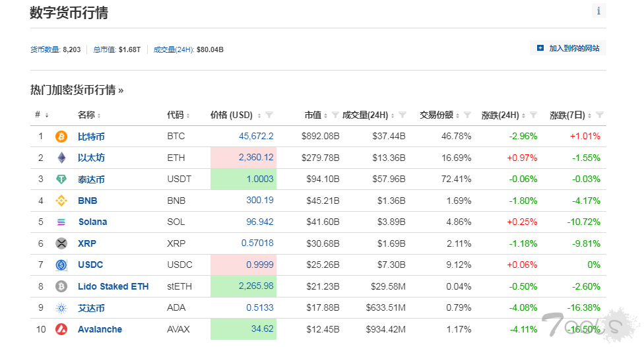The image size is (644, 347).
Task: Click the Bitcoin coin icon
Action: [61, 137]
